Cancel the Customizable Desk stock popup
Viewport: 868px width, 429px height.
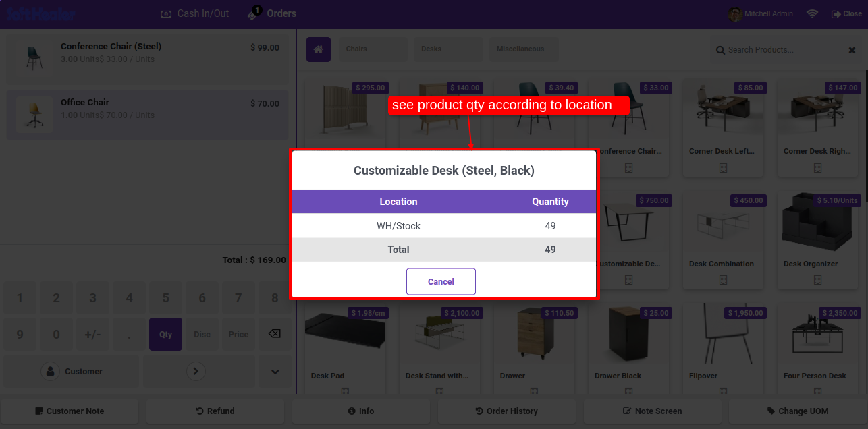click(x=441, y=281)
